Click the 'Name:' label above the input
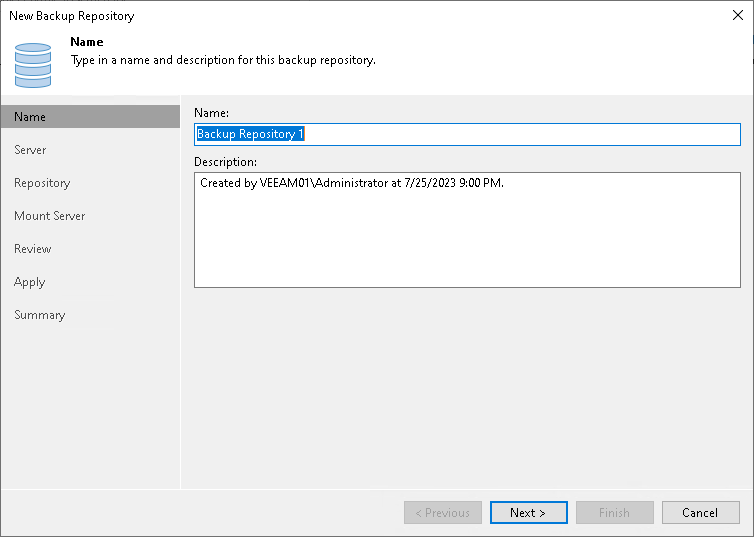The width and height of the screenshot is (754, 537). 210,114
